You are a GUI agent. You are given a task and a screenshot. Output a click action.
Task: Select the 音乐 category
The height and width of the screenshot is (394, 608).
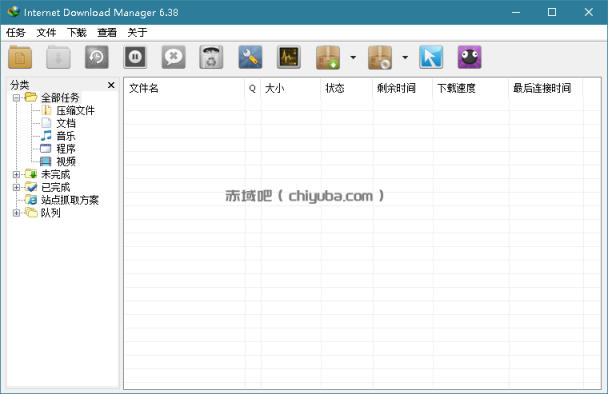(66, 136)
